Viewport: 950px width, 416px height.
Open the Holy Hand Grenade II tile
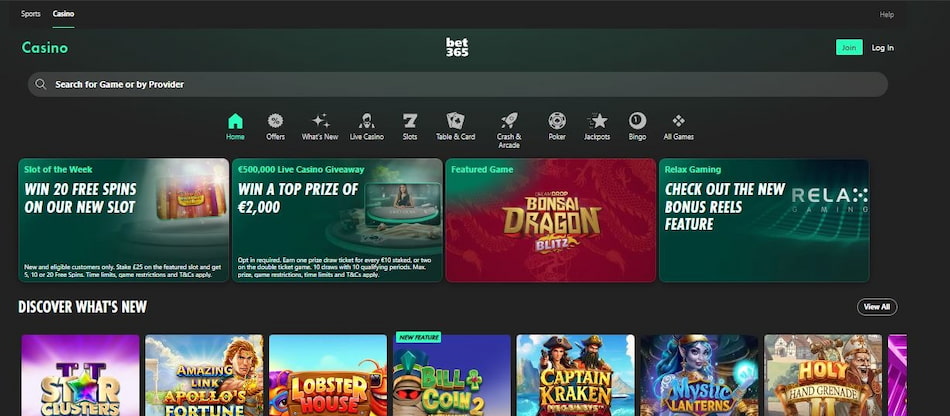pos(823,375)
